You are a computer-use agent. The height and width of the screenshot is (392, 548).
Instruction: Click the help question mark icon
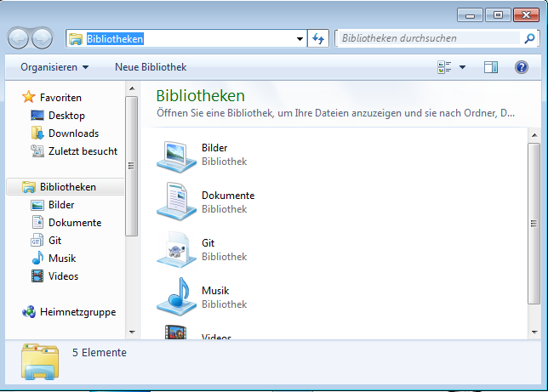(522, 67)
